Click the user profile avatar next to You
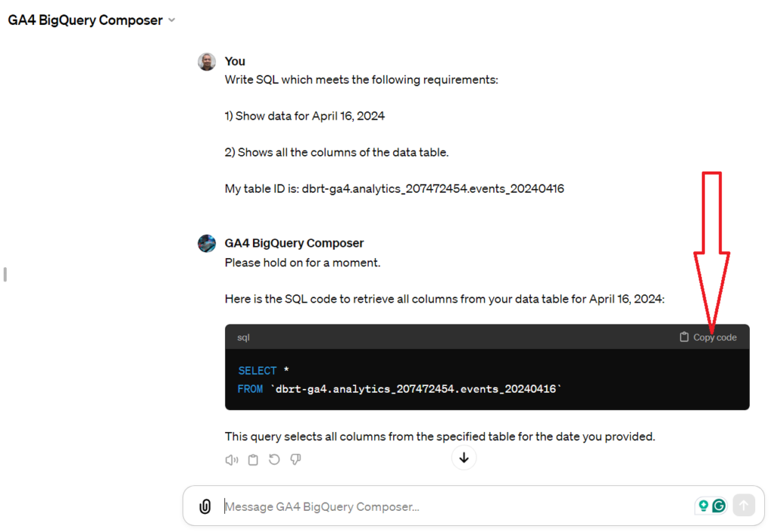Image resolution: width=771 pixels, height=532 pixels. [x=206, y=62]
